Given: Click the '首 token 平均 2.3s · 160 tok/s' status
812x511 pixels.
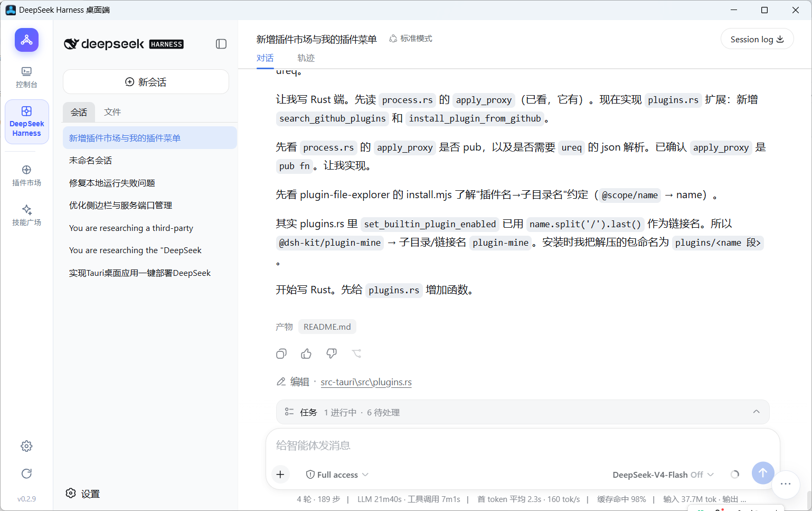Looking at the screenshot, I should (x=528, y=499).
